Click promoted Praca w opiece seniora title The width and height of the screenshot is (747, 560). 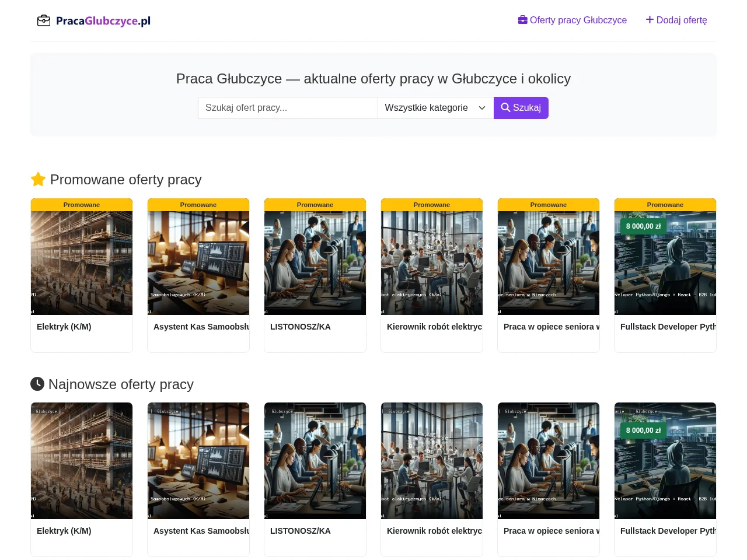(x=551, y=327)
